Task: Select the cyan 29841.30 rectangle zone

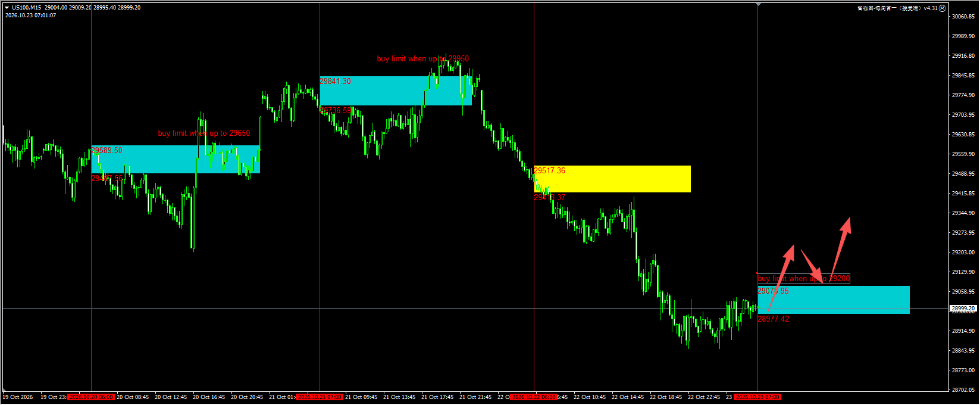Action: (396, 91)
